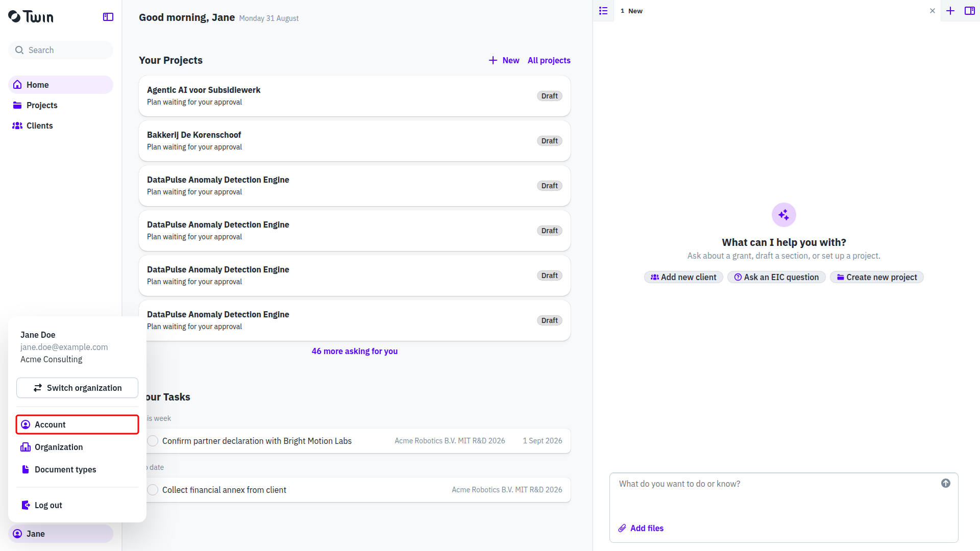This screenshot has width=980, height=551.
Task: Click the sparkle assistant icon
Action: tap(784, 215)
